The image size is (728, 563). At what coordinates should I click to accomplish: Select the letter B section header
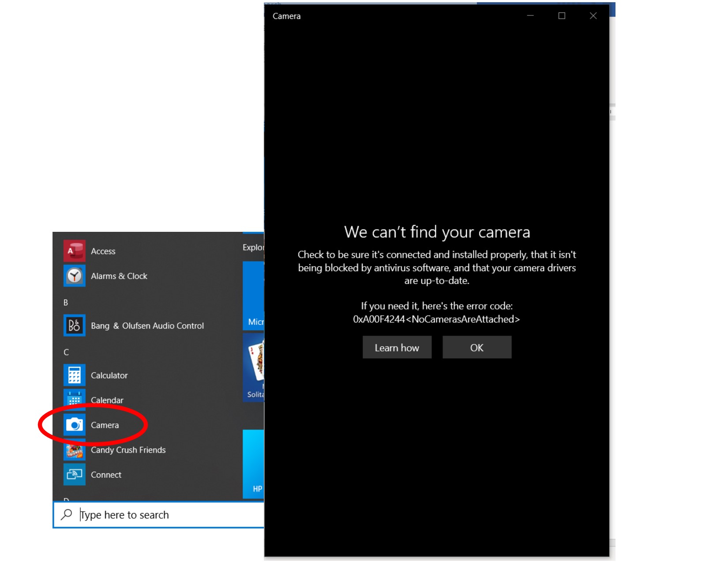coord(67,302)
